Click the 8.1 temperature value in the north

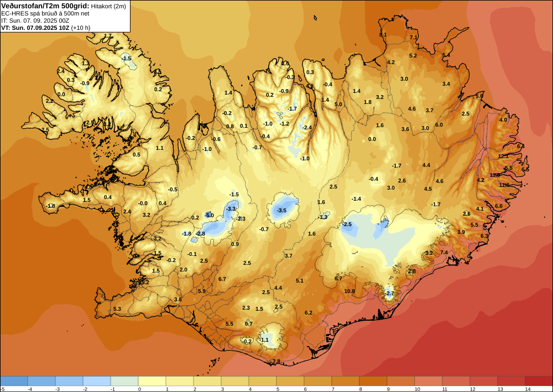tap(383, 34)
